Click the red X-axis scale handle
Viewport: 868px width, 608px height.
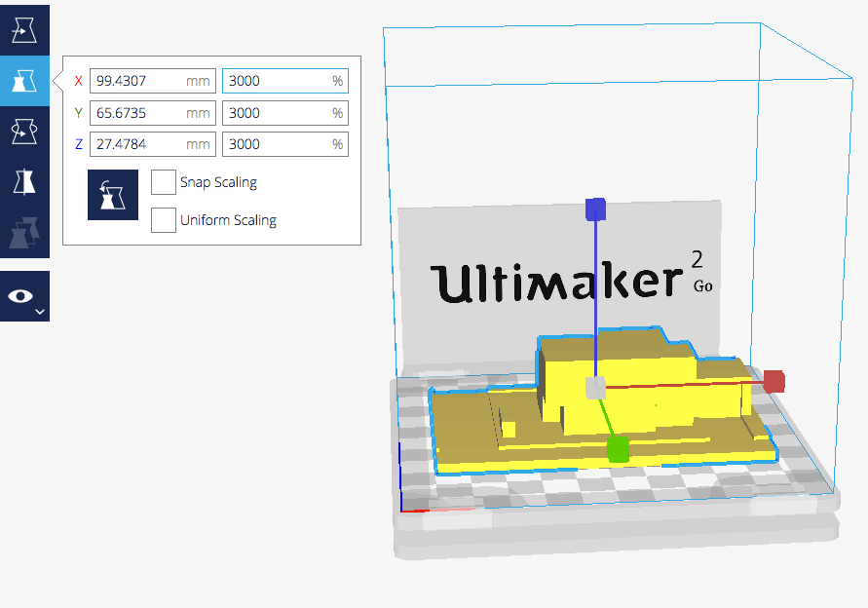[774, 382]
